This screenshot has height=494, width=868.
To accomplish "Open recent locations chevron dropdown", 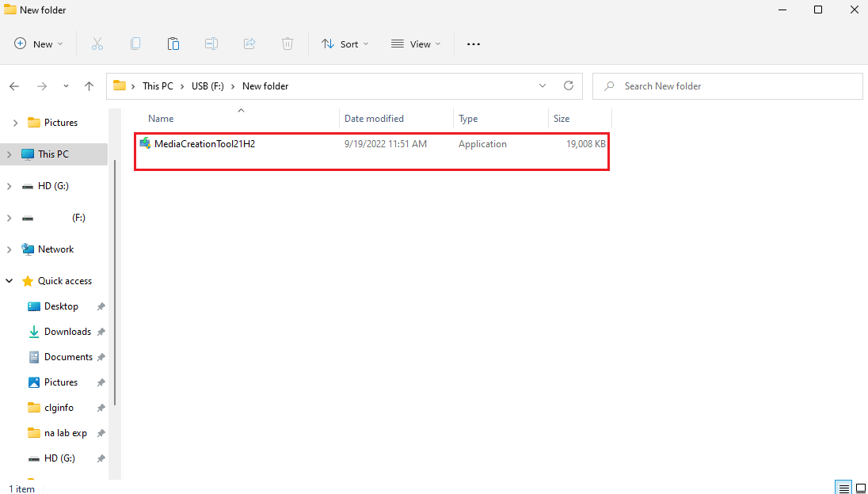I will (66, 86).
